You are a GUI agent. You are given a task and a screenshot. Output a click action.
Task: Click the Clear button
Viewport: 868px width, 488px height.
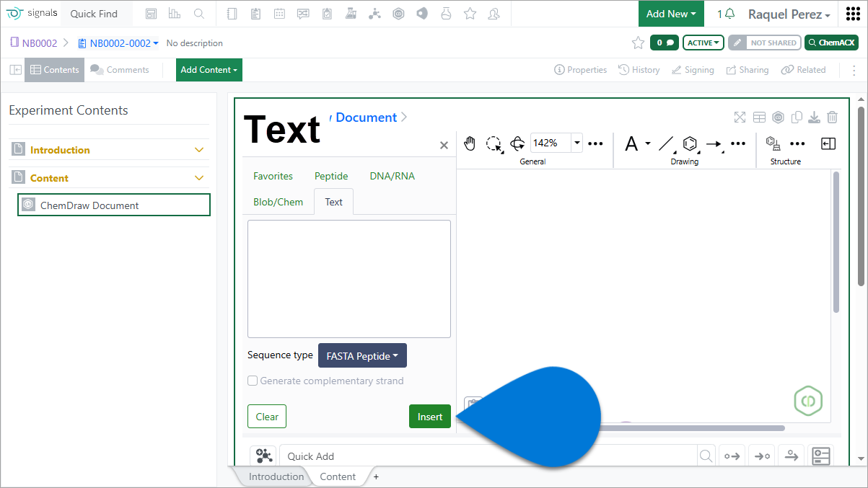point(267,417)
